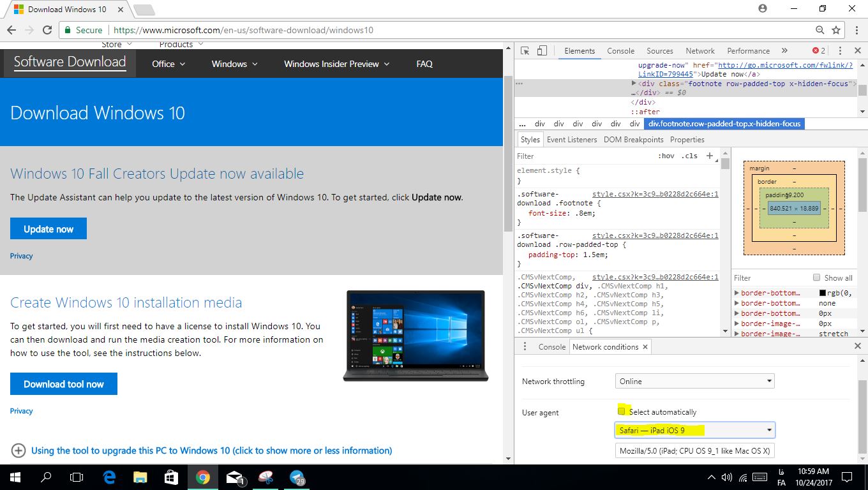This screenshot has width=868, height=490.
Task: Open the Mail app taskbar icon
Action: pos(235,477)
